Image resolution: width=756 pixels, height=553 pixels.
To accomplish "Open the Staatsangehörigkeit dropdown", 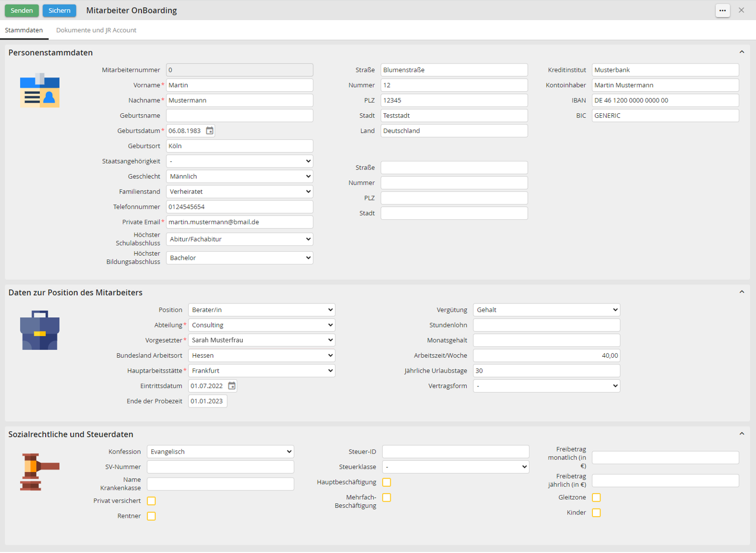I will click(x=240, y=161).
